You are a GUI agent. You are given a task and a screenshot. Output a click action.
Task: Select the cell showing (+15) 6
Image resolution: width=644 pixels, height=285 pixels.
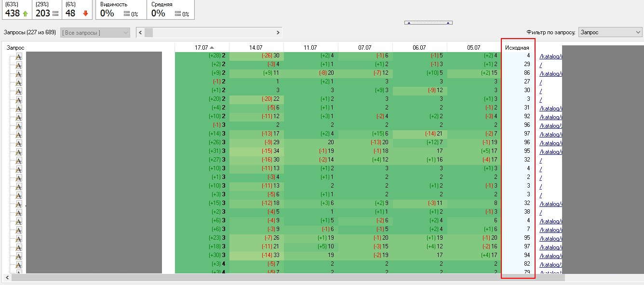coord(365,134)
